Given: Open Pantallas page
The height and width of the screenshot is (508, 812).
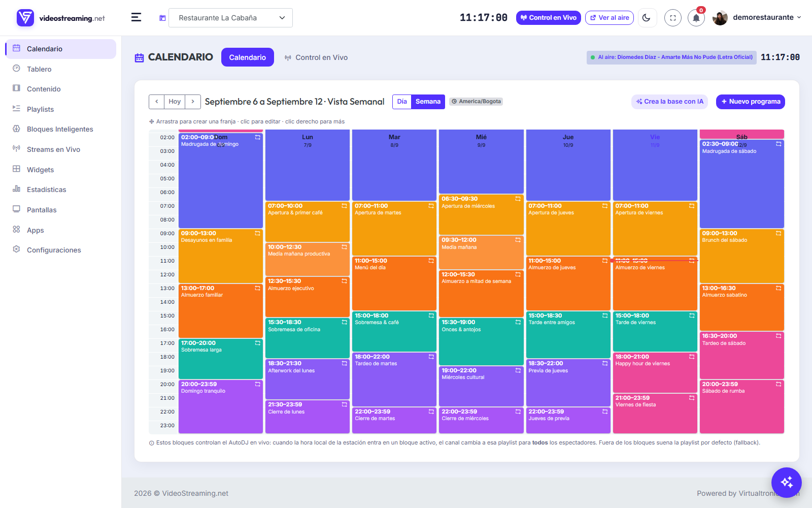Looking at the screenshot, I should coord(60,210).
